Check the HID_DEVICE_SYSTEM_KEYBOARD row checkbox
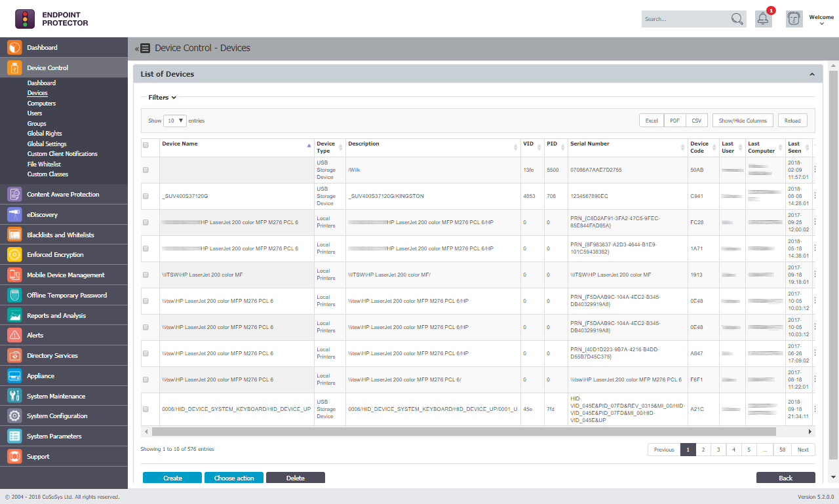This screenshot has width=839, height=504. (x=146, y=409)
